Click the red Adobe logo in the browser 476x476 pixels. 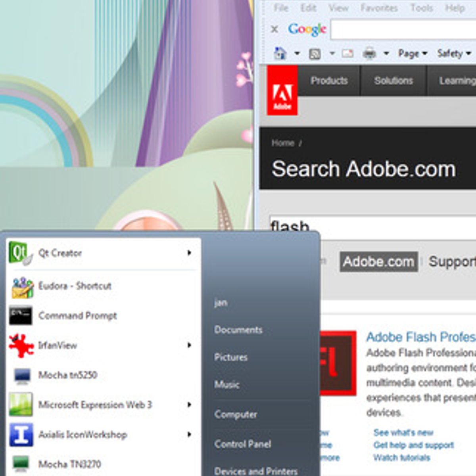pyautogui.click(x=282, y=90)
